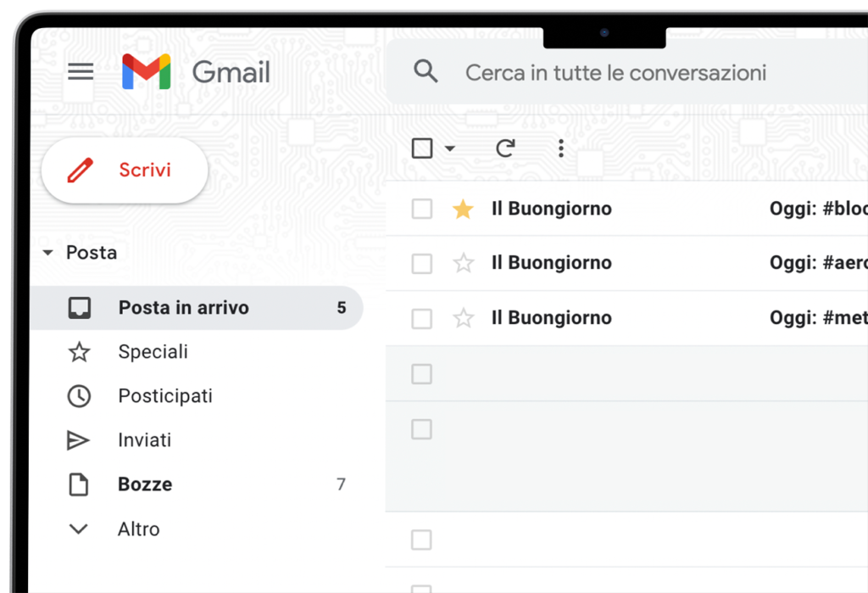This screenshot has width=868, height=593.
Task: Open the main menu hamburger icon
Action: pyautogui.click(x=81, y=71)
